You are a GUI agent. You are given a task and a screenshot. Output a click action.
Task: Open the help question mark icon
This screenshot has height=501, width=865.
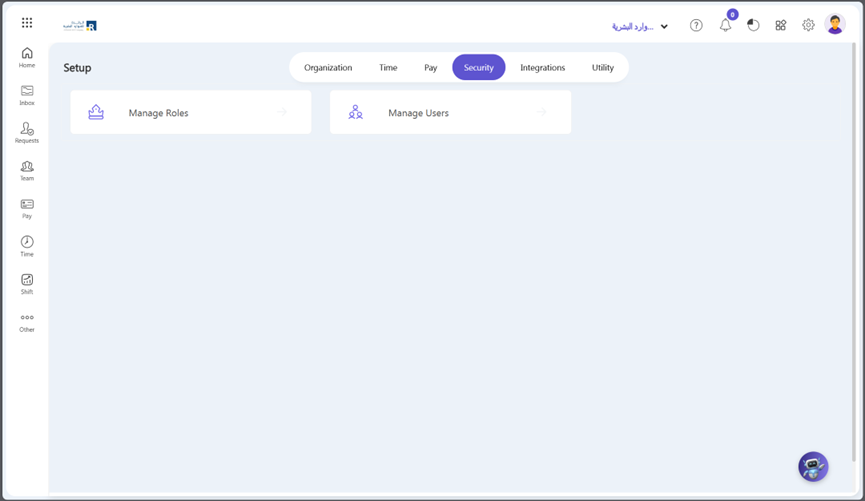696,26
